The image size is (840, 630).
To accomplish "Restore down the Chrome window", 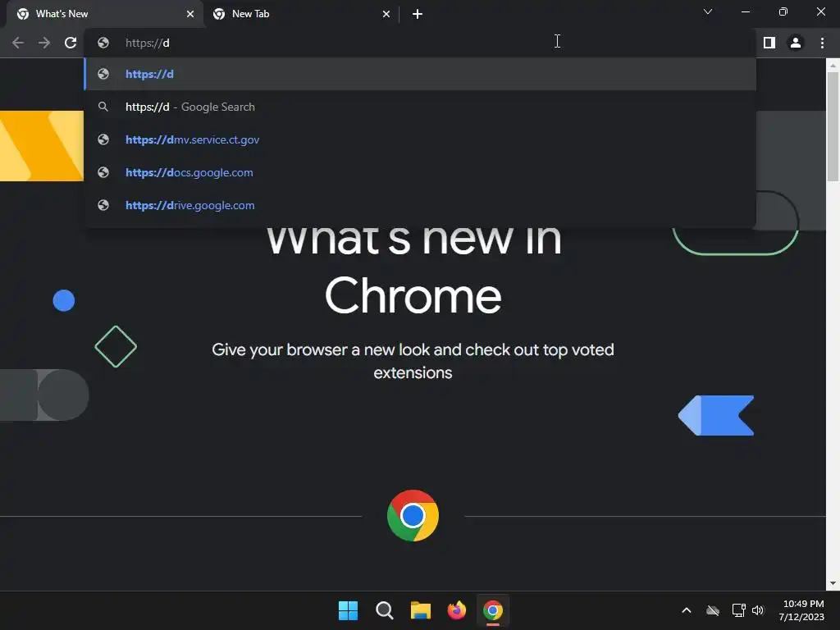I will pyautogui.click(x=783, y=11).
